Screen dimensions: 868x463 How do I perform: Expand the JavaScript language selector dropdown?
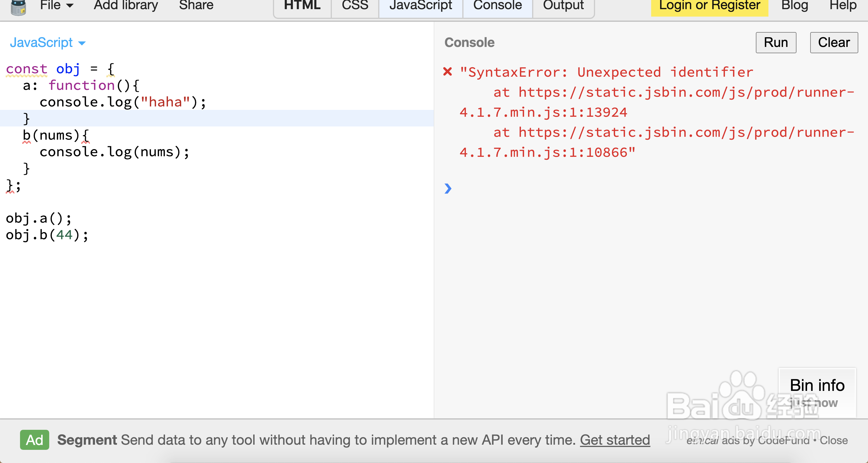[47, 43]
